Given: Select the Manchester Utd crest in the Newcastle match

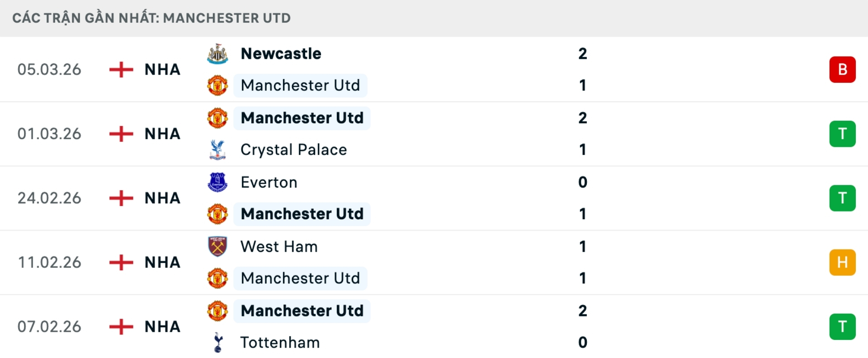Looking at the screenshot, I should click(217, 85).
